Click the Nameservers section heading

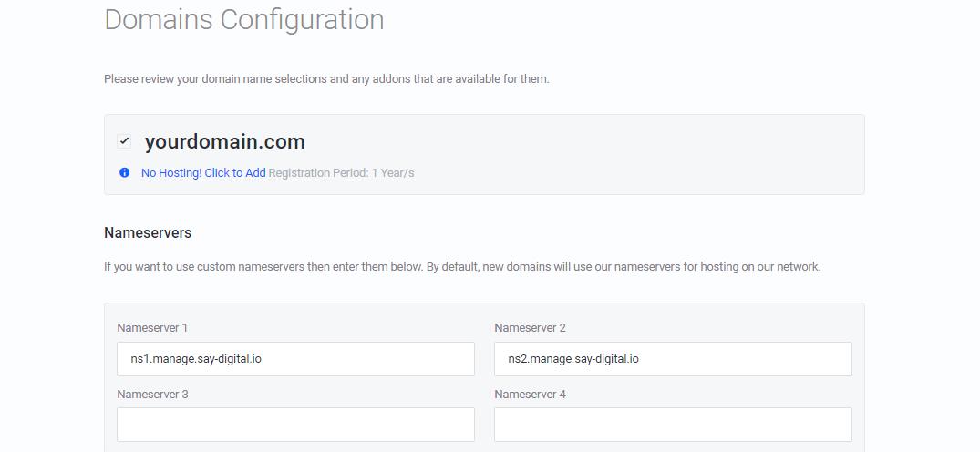(148, 233)
